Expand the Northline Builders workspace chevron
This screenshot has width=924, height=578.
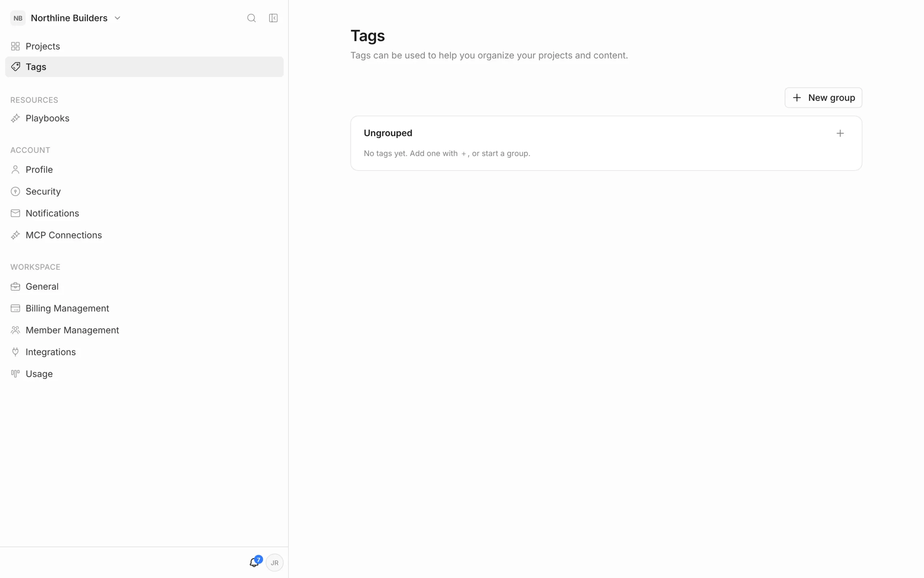click(x=118, y=18)
